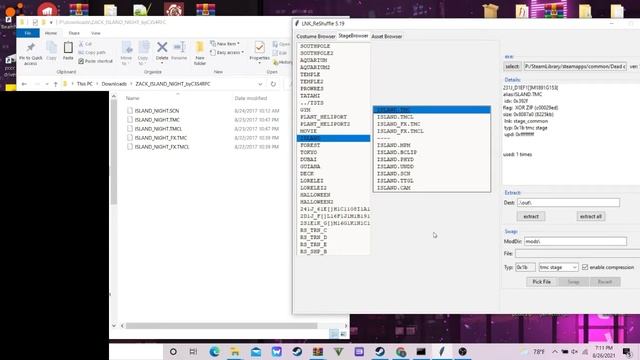Click the Name column header in Explorer
The width and height of the screenshot is (640, 360).
(x=133, y=98)
